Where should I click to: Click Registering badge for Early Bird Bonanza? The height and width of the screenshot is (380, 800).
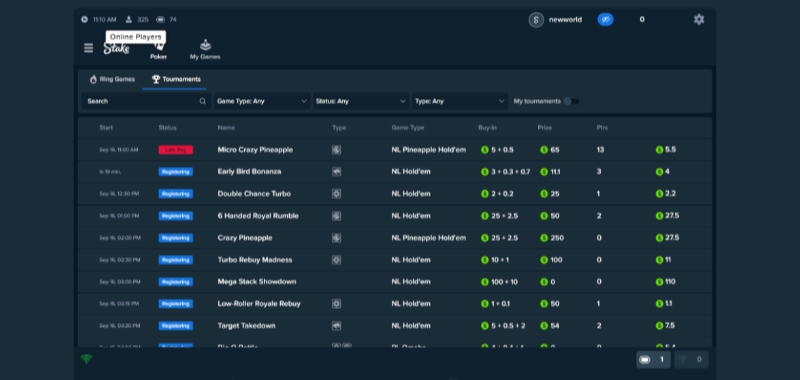[x=176, y=172]
